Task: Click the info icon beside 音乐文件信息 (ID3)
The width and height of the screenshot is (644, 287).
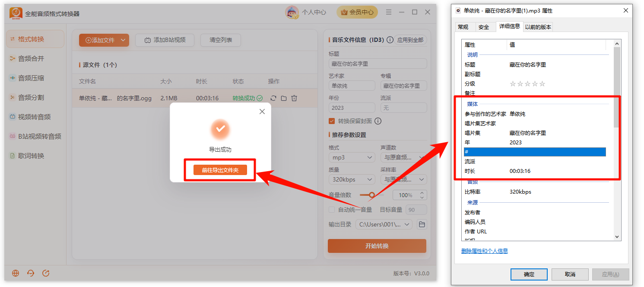Action: (x=390, y=40)
